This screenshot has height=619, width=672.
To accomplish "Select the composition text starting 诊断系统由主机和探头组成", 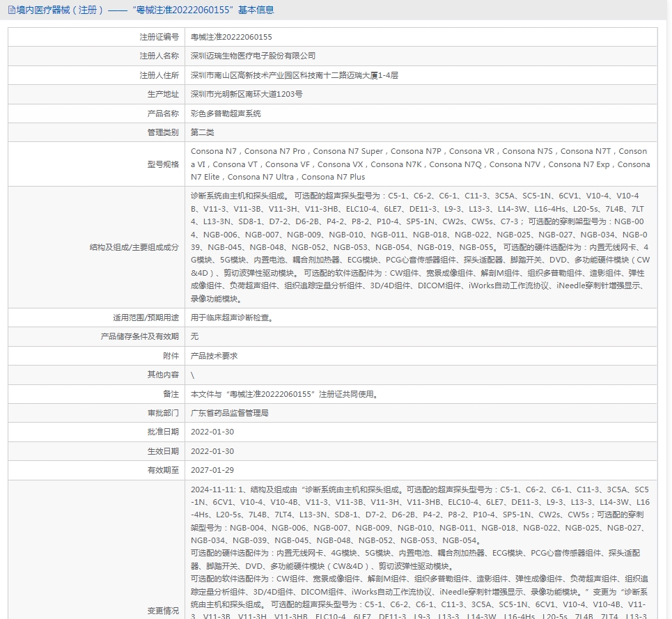I will click(x=421, y=247).
